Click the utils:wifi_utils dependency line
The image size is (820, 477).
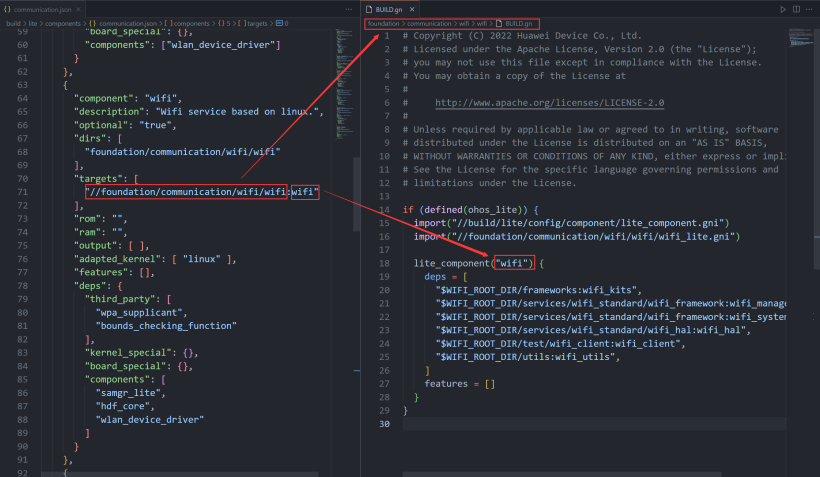tap(528, 357)
